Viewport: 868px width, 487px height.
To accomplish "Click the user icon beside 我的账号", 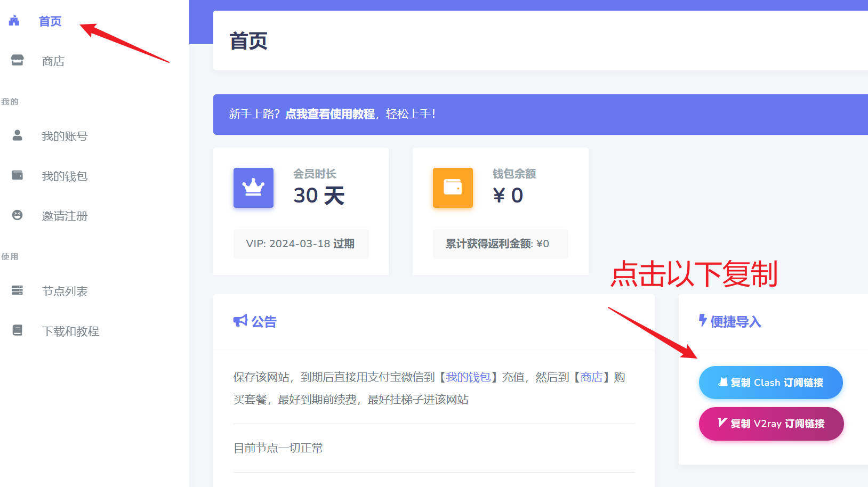I will (x=17, y=135).
